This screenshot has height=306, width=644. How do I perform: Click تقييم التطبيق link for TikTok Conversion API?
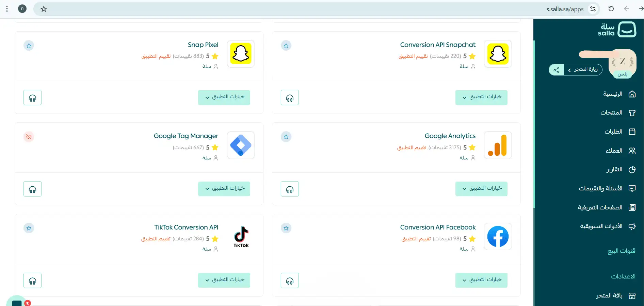pos(156,239)
